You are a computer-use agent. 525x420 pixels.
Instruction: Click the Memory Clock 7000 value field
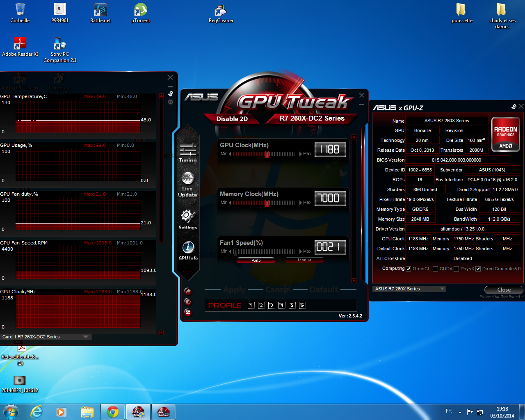330,198
